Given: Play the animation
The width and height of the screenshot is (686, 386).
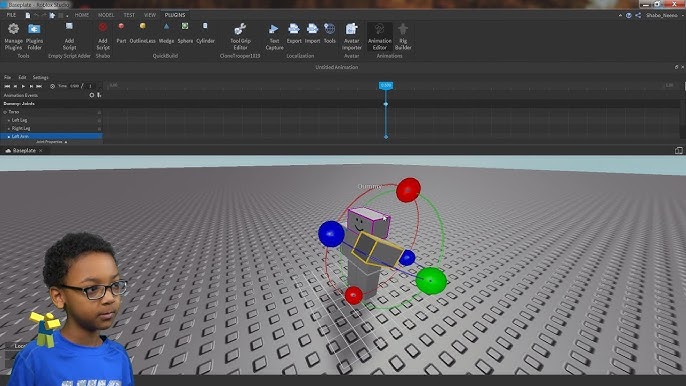Looking at the screenshot, I should point(23,86).
